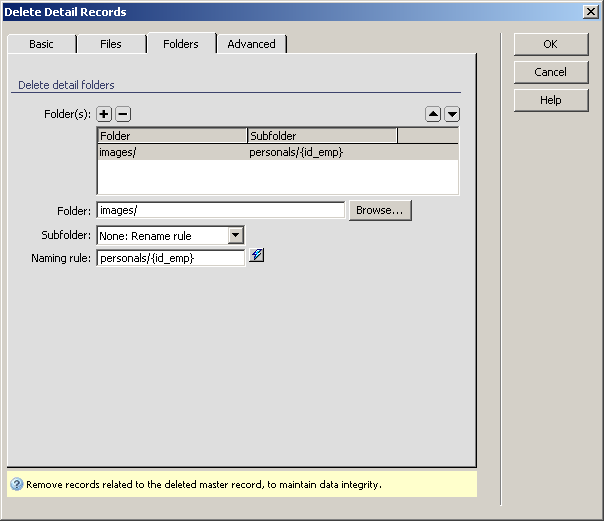This screenshot has height=521, width=604.
Task: Focus the Naming rule input field
Action: 170,258
